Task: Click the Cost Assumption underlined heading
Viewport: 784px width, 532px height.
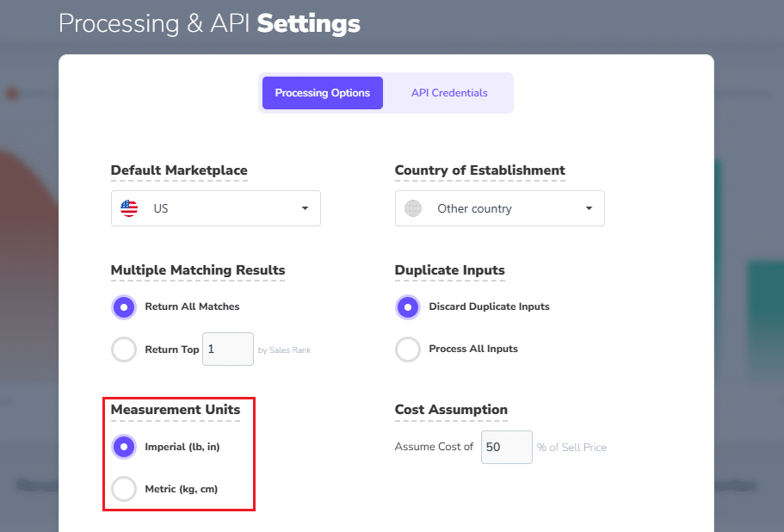Action: click(451, 410)
